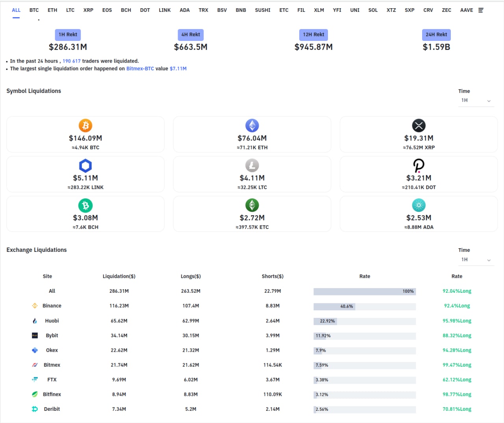Image resolution: width=504 pixels, height=423 pixels.
Task: Click the Polkadot icon in $3.21M card
Action: [x=419, y=166]
